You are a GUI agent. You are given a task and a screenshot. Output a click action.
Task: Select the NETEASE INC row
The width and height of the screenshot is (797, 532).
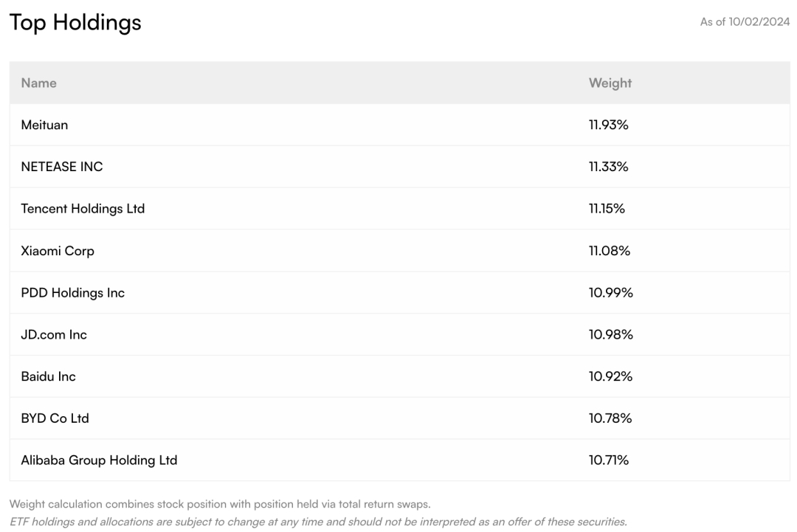62,167
